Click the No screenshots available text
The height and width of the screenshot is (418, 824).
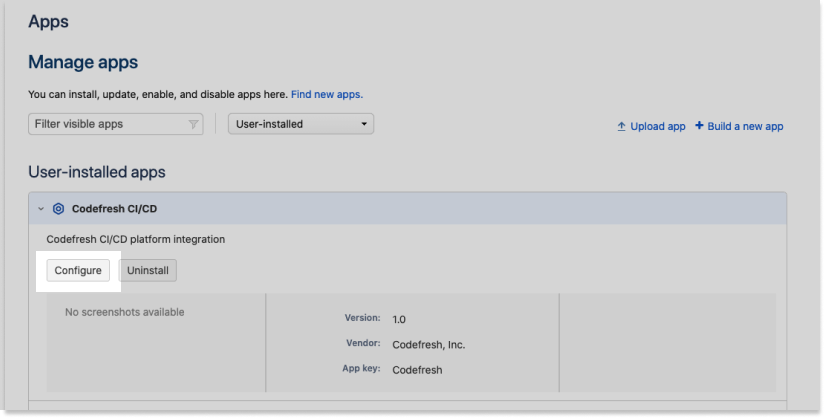(x=125, y=312)
